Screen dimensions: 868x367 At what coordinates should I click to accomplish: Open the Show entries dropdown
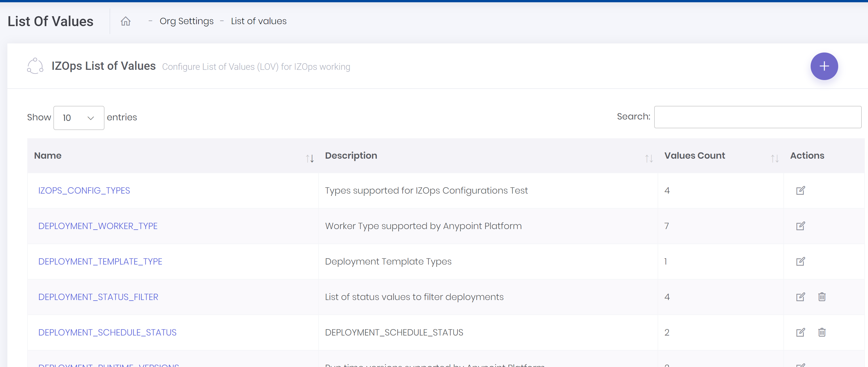click(79, 118)
